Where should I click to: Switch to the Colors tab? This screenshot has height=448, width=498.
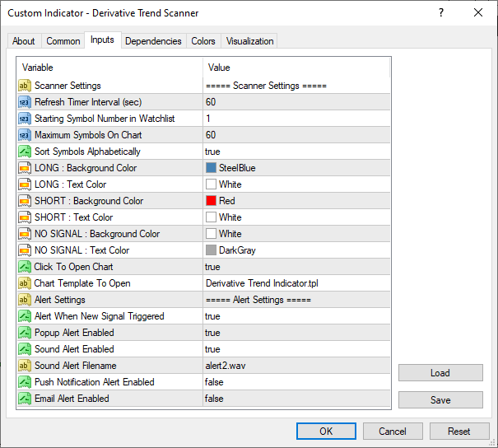[203, 41]
